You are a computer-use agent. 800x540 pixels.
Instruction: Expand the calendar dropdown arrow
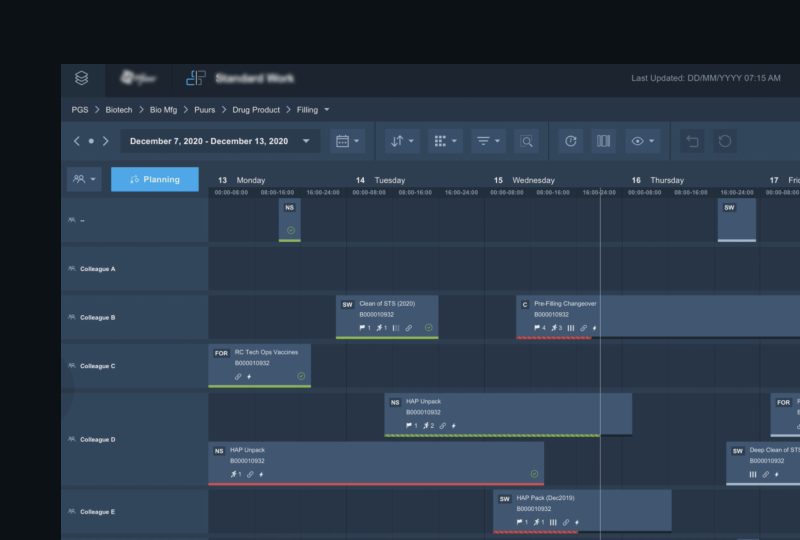(x=357, y=141)
